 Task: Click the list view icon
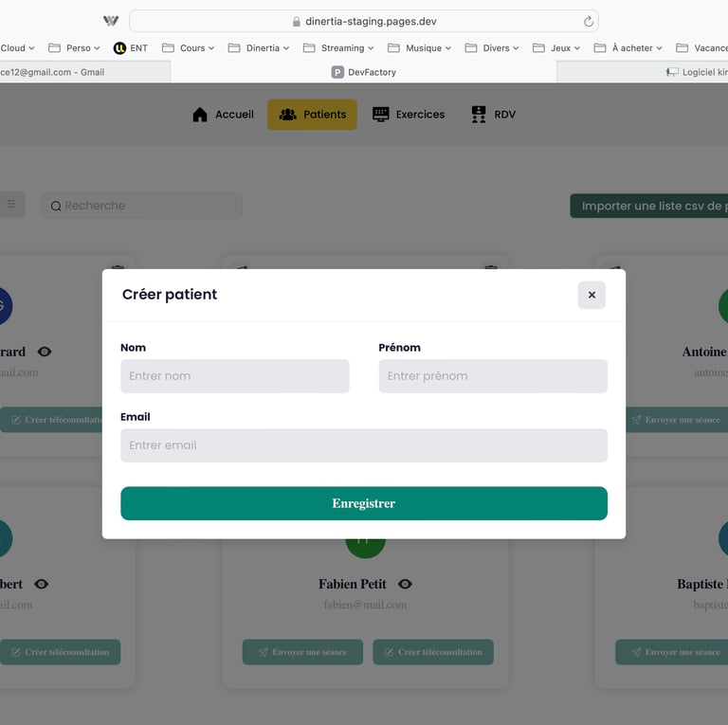coord(11,204)
